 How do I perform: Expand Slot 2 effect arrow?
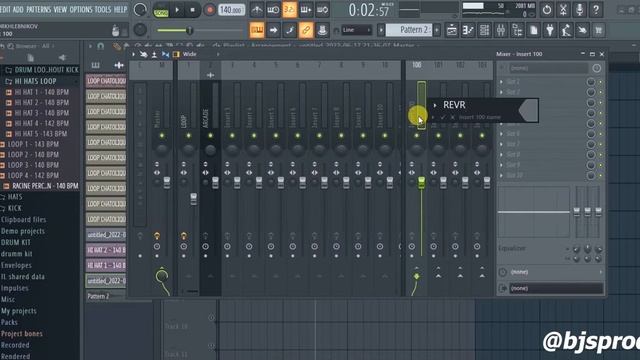click(x=501, y=92)
